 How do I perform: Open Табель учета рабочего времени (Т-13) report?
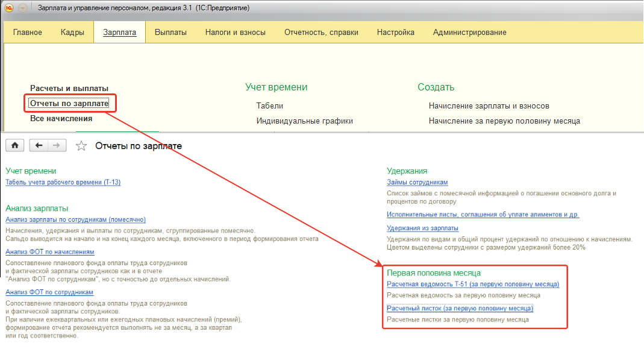63,182
